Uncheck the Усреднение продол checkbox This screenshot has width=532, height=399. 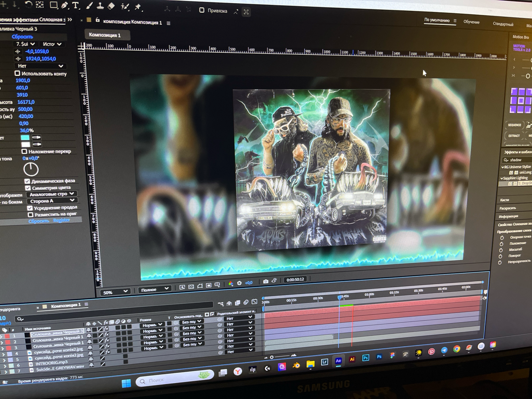point(30,207)
